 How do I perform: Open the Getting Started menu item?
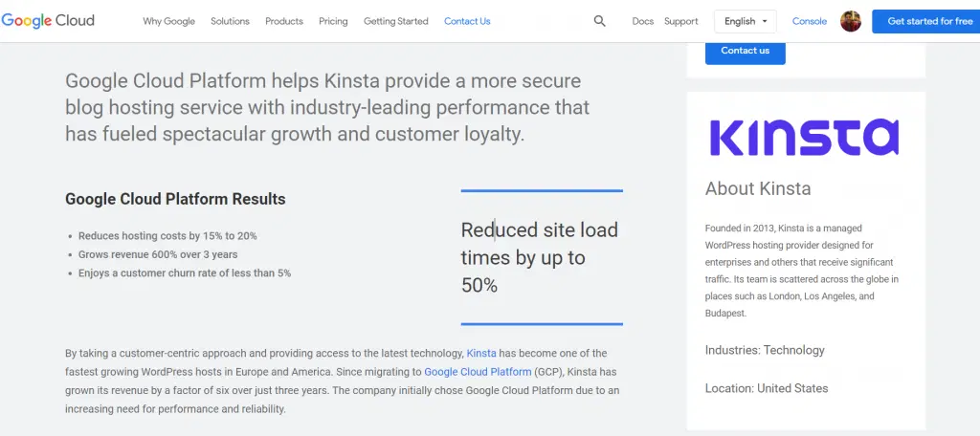(395, 21)
